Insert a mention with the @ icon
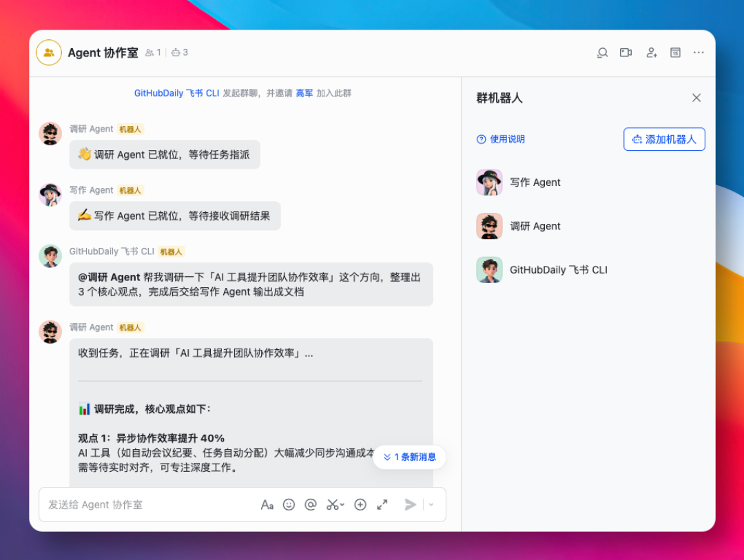This screenshot has width=744, height=560. (x=311, y=504)
